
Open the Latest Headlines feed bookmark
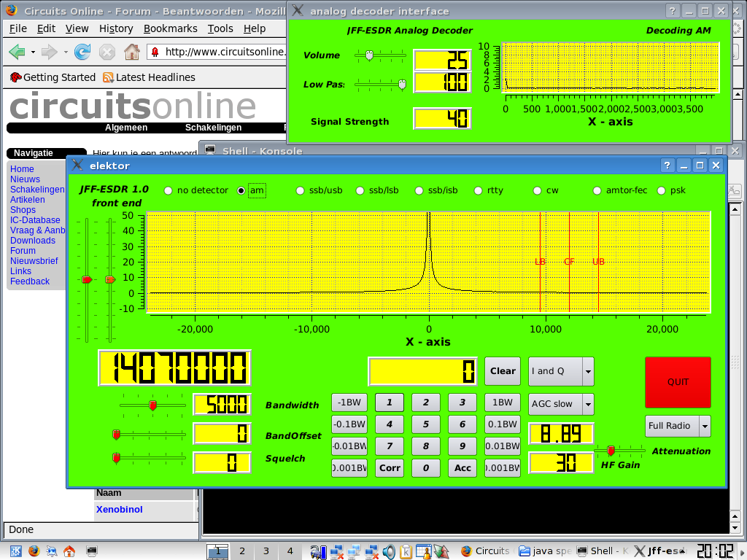[x=149, y=77]
